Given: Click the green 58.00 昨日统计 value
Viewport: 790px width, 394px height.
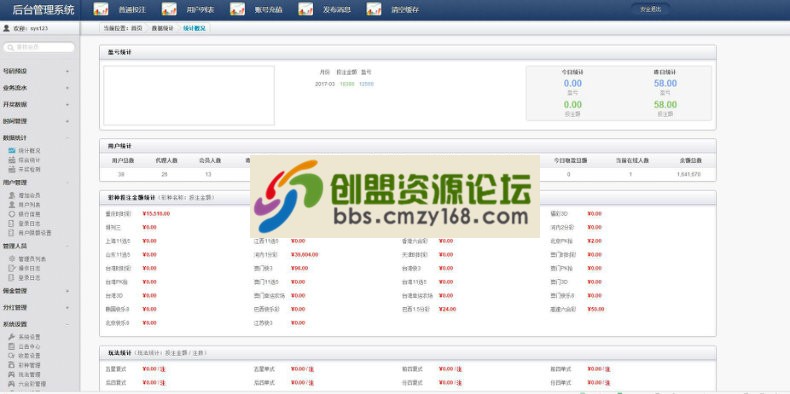Looking at the screenshot, I should (665, 105).
